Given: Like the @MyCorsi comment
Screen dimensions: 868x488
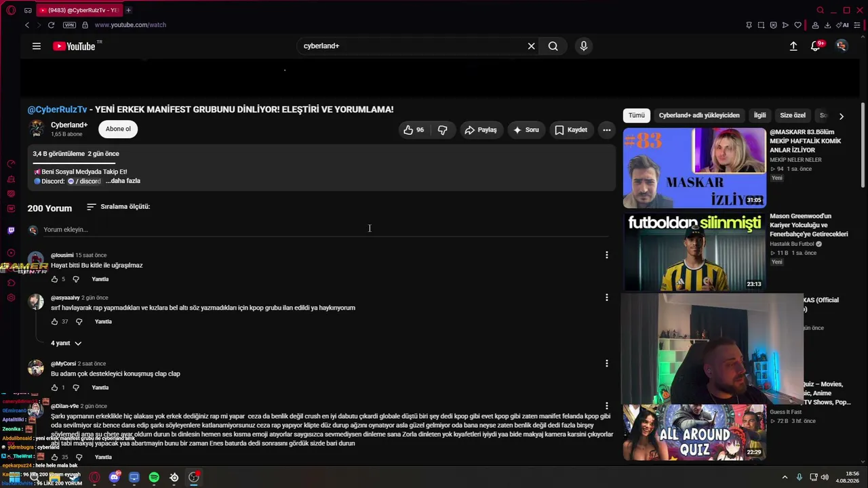Looking at the screenshot, I should point(55,388).
